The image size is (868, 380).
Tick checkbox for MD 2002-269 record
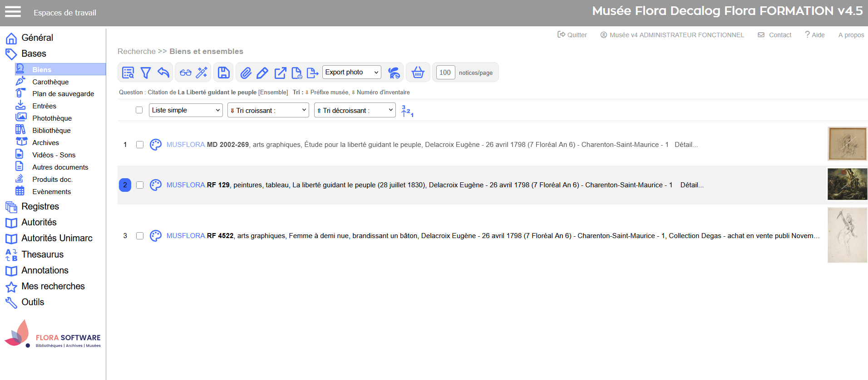140,145
